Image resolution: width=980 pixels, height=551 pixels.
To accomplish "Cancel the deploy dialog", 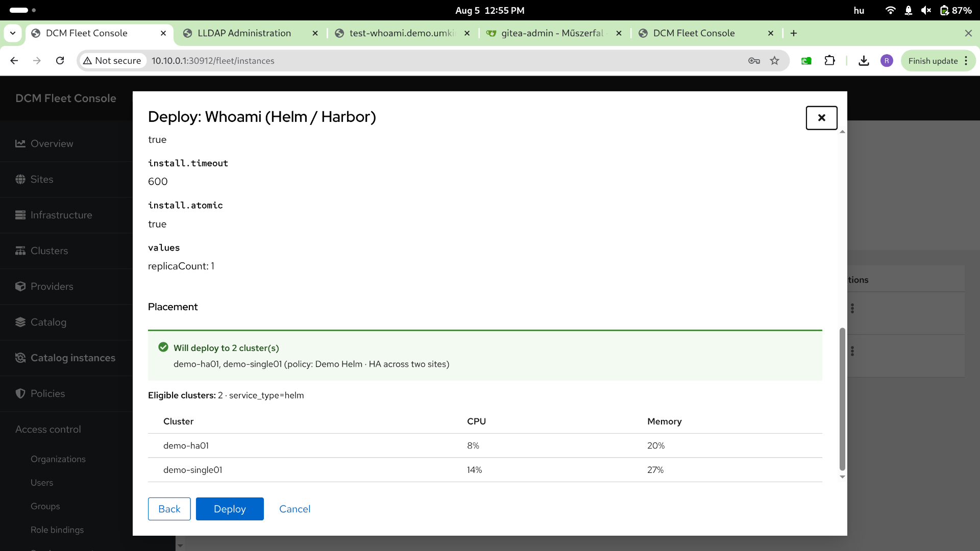I will point(295,509).
